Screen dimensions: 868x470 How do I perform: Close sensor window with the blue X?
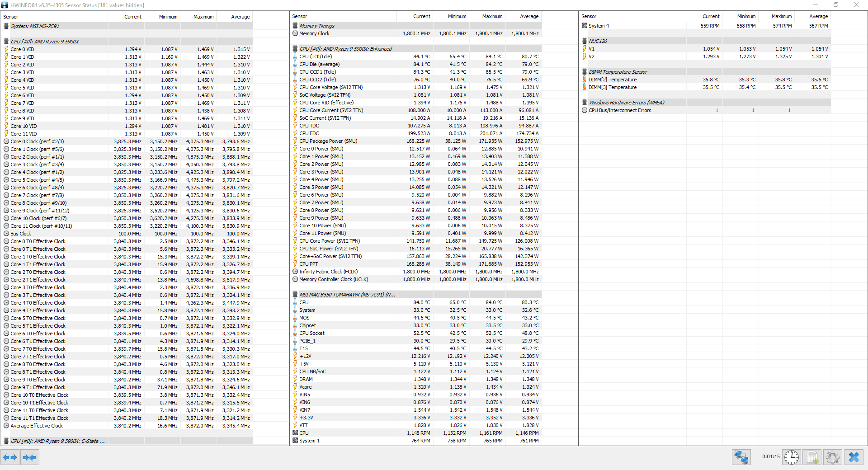click(x=854, y=457)
